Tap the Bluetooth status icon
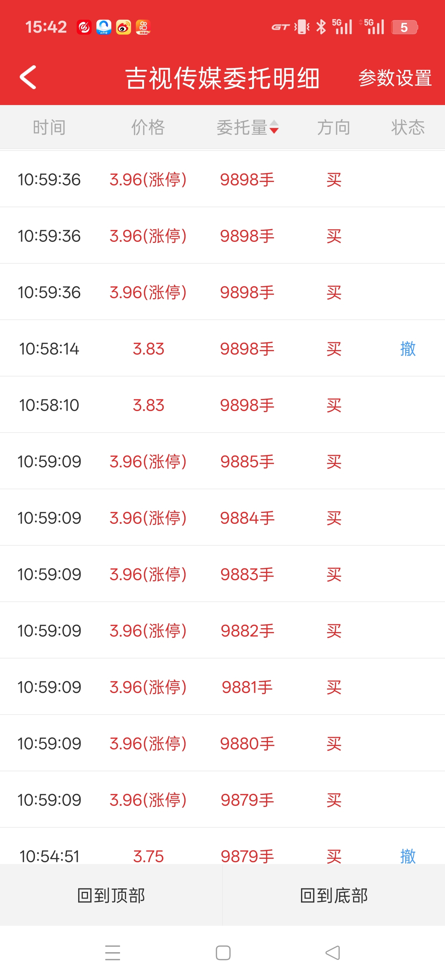 pyautogui.click(x=321, y=27)
